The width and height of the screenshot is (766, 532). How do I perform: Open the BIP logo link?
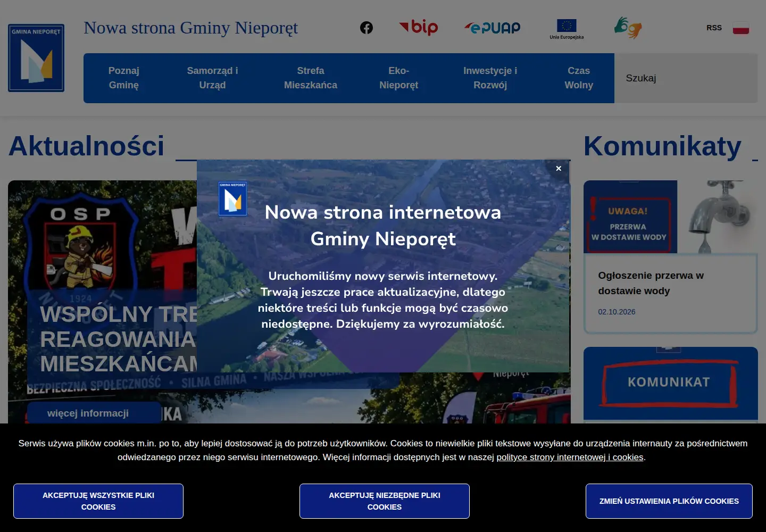tap(419, 27)
